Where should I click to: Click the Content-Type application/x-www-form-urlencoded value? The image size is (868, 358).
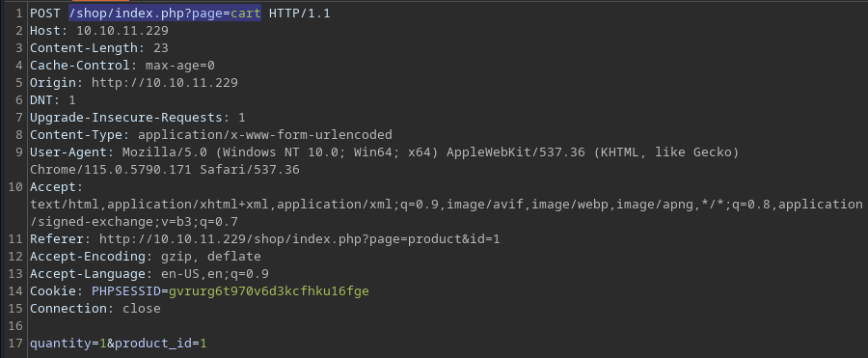point(265,135)
